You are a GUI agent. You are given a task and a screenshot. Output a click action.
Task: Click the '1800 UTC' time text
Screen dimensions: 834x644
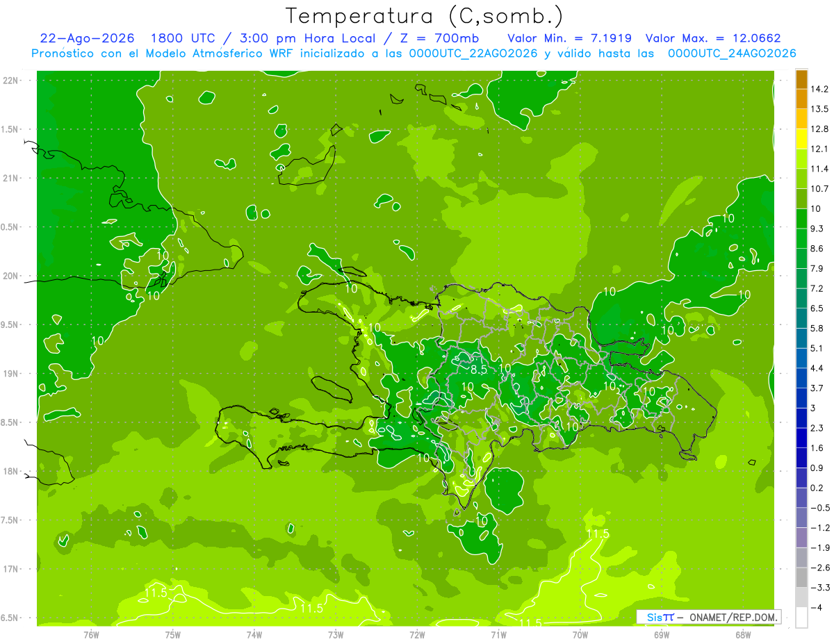coord(184,38)
